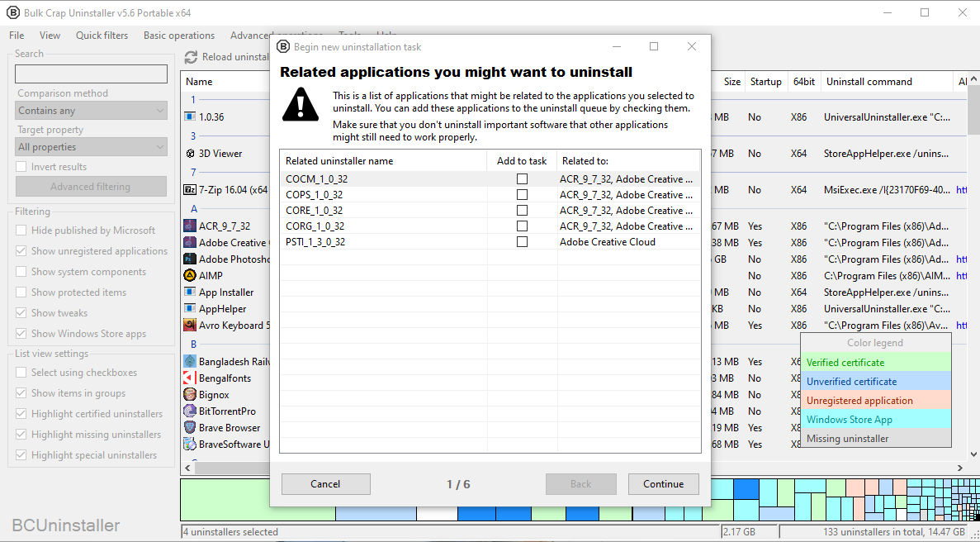
Task: Click the Adobe Photoshop Ps icon
Action: coord(190,259)
